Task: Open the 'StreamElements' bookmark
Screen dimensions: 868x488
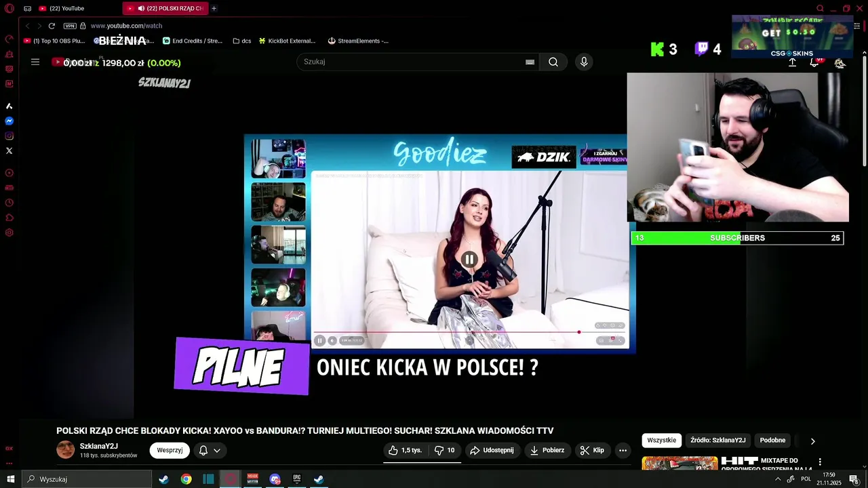Action: 358,41
